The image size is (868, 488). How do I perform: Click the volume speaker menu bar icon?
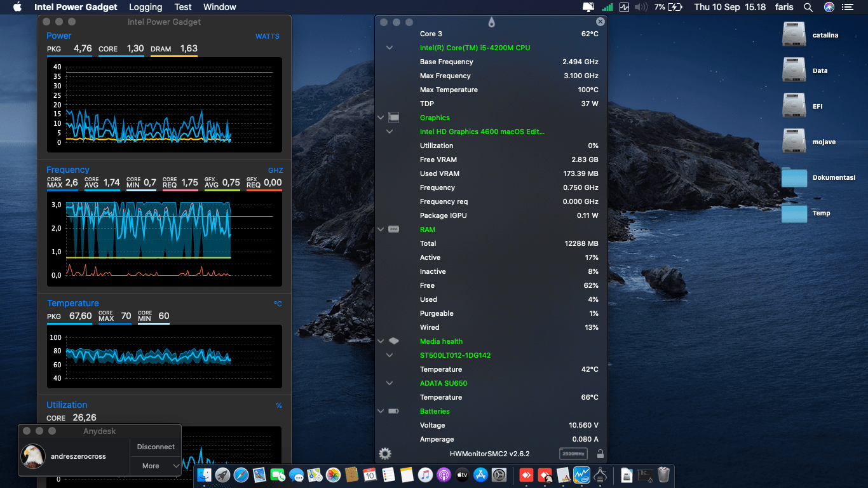pyautogui.click(x=641, y=7)
